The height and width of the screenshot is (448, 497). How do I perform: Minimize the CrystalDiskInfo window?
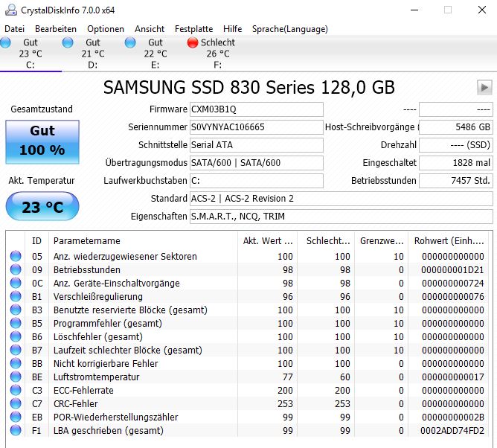[x=414, y=10]
